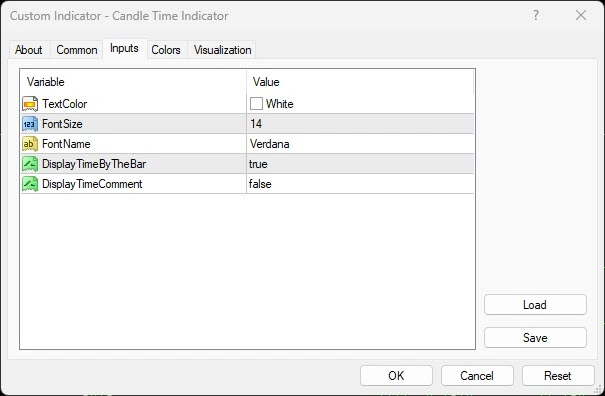Select the FontSize value 14
The width and height of the screenshot is (605, 396).
256,124
